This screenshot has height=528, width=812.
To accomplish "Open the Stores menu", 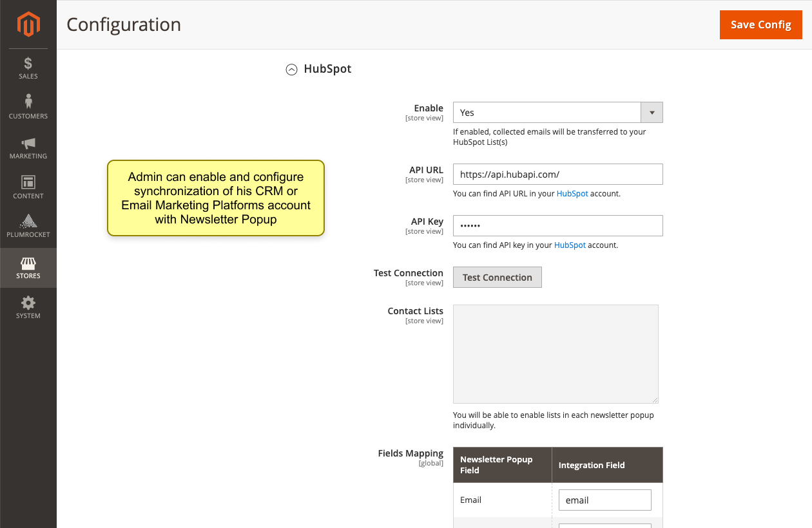I will (28, 268).
